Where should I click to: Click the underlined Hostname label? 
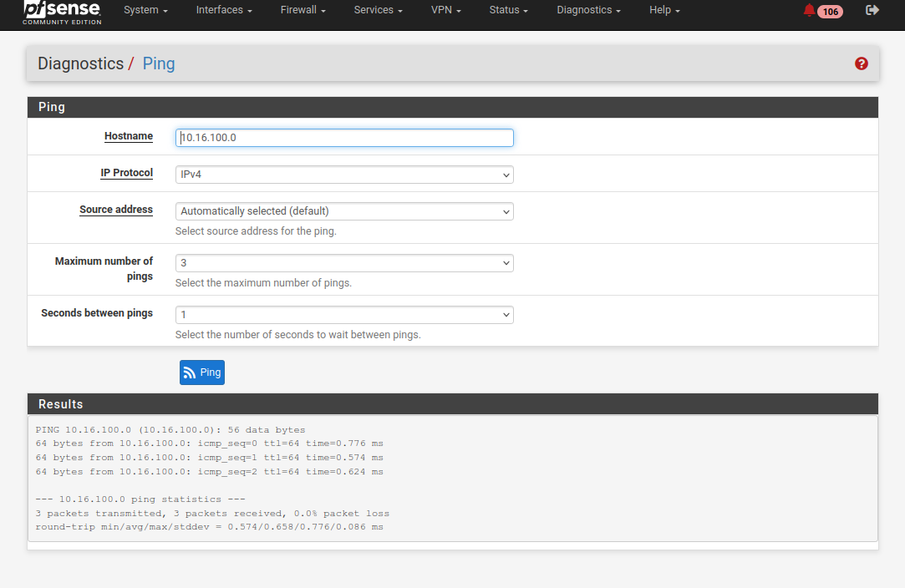pos(129,136)
